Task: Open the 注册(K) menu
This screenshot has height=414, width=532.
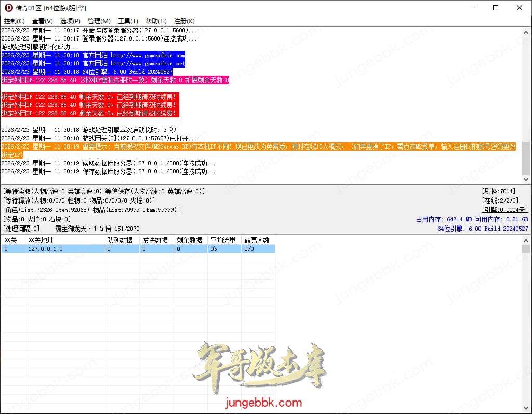Action: pyautogui.click(x=184, y=21)
